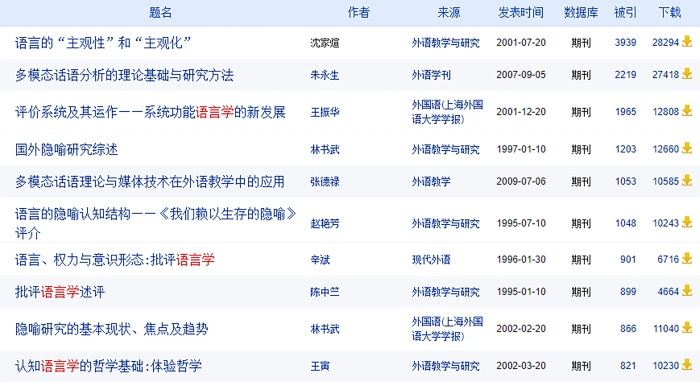Open 外国语(上海外国语大学学报) in 王振华 row
The height and width of the screenshot is (382, 700).
[447, 112]
